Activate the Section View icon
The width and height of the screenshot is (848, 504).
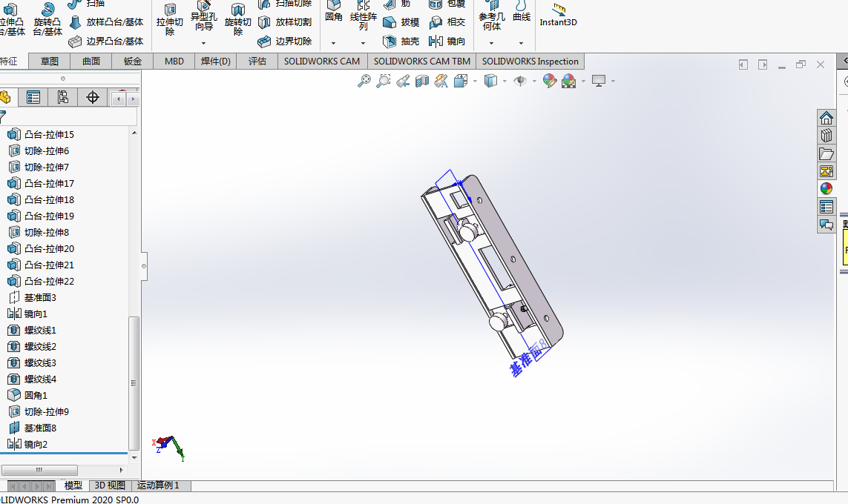click(x=422, y=81)
